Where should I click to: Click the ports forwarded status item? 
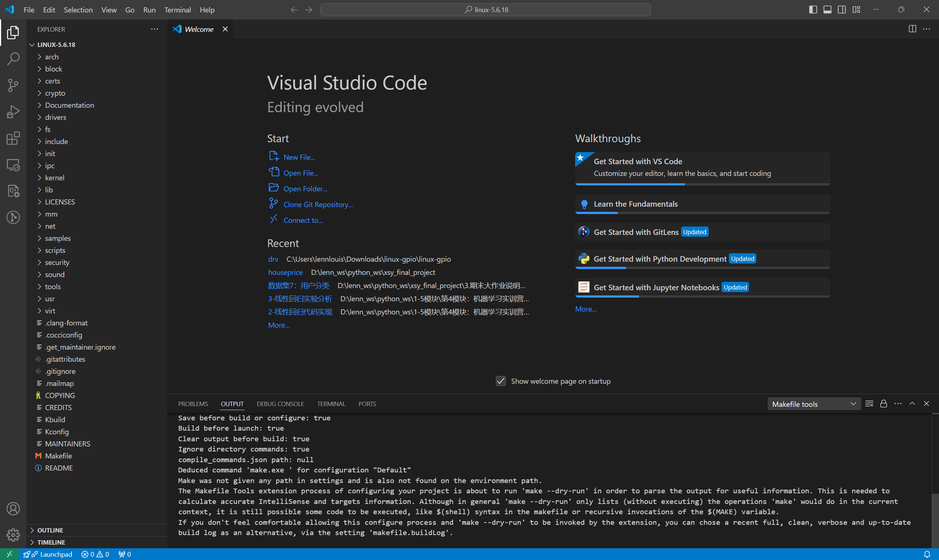[x=125, y=554]
